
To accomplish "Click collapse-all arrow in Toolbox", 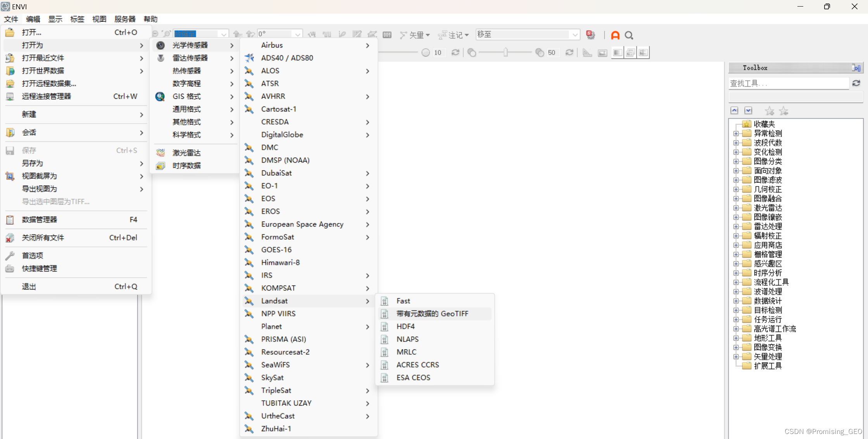I will (734, 110).
